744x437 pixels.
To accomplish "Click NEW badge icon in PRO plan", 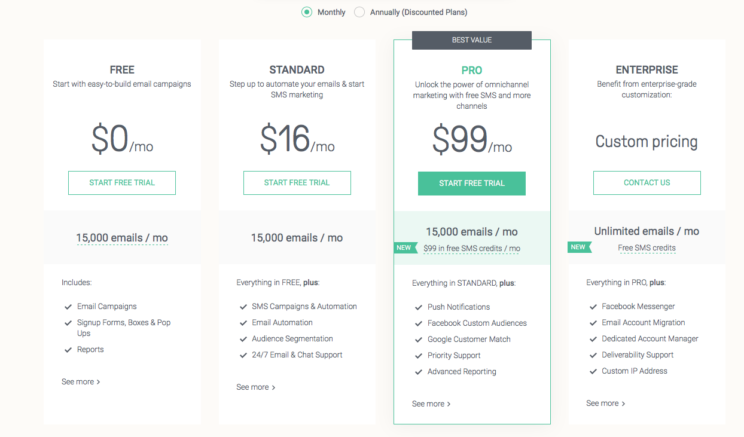I will (x=406, y=248).
